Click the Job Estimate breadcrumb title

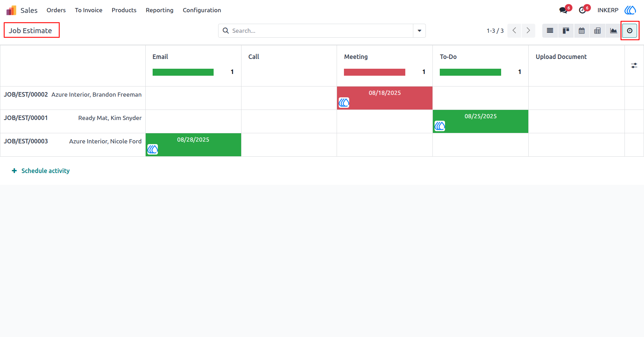pyautogui.click(x=30, y=31)
